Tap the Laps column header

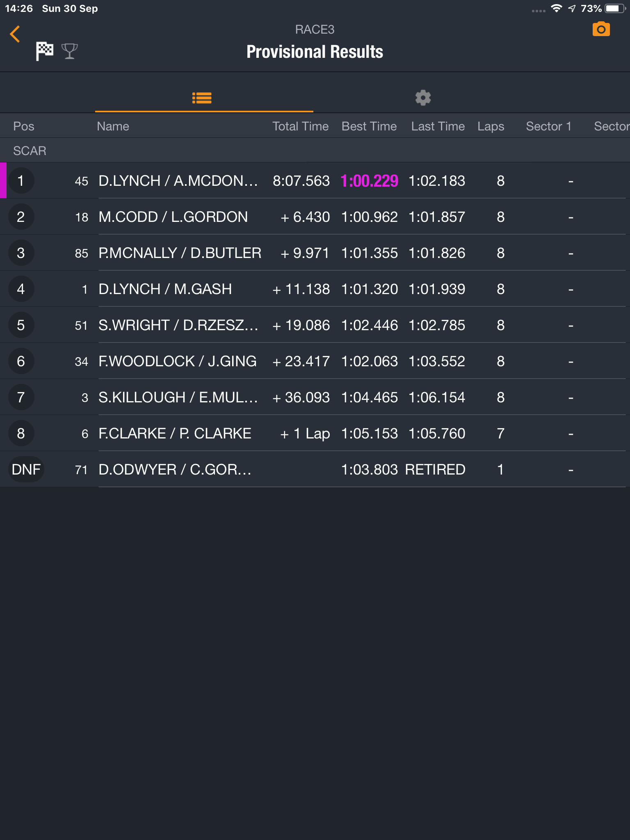click(x=491, y=126)
